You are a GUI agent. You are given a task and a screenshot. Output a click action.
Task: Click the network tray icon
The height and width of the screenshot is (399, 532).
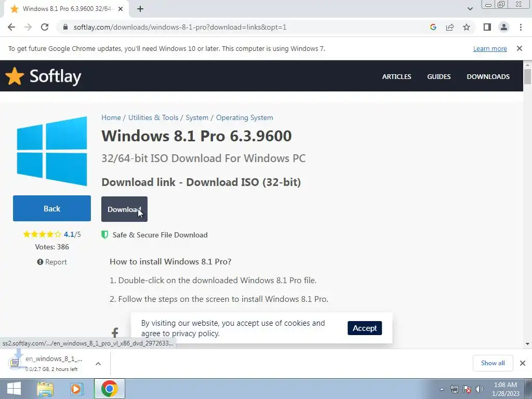454,389
